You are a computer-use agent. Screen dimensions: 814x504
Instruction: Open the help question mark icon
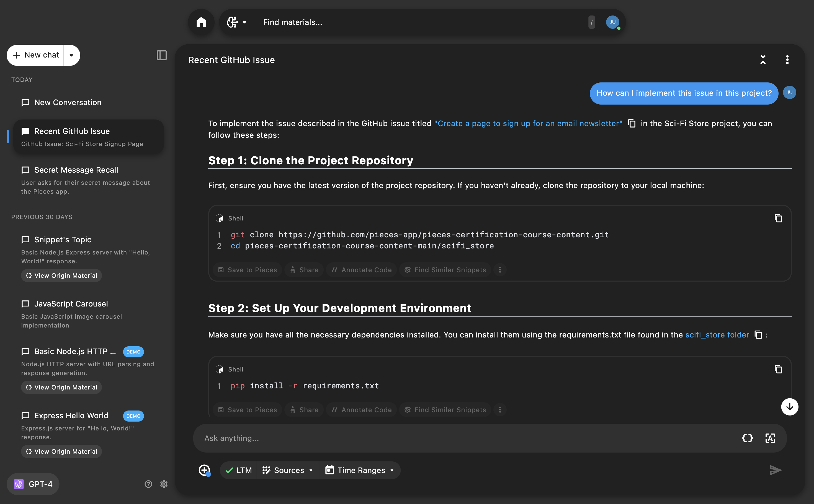(x=148, y=484)
